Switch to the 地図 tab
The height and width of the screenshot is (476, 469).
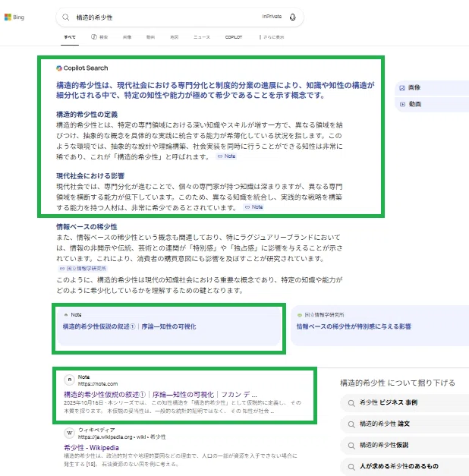click(175, 37)
